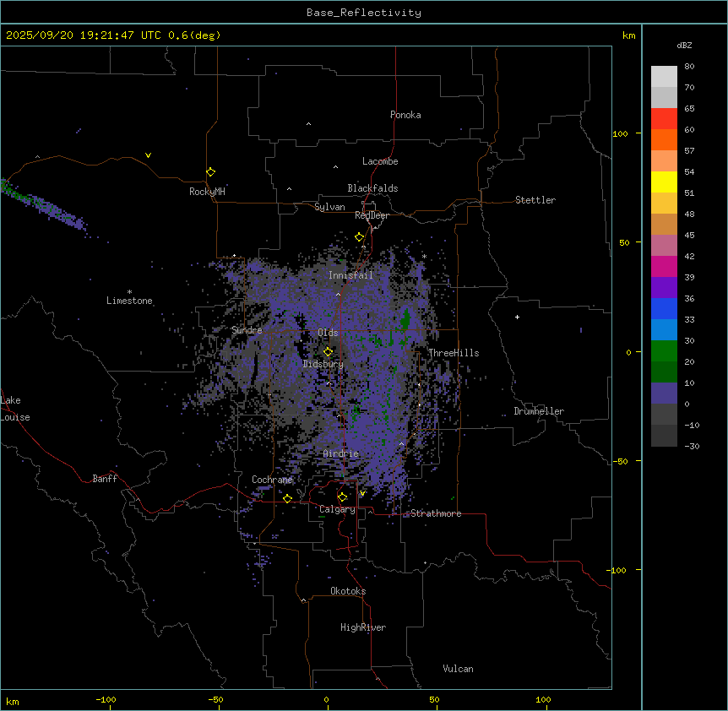728x711 pixels.
Task: Click the yellow V marker west of RockyMH
Action: click(148, 155)
